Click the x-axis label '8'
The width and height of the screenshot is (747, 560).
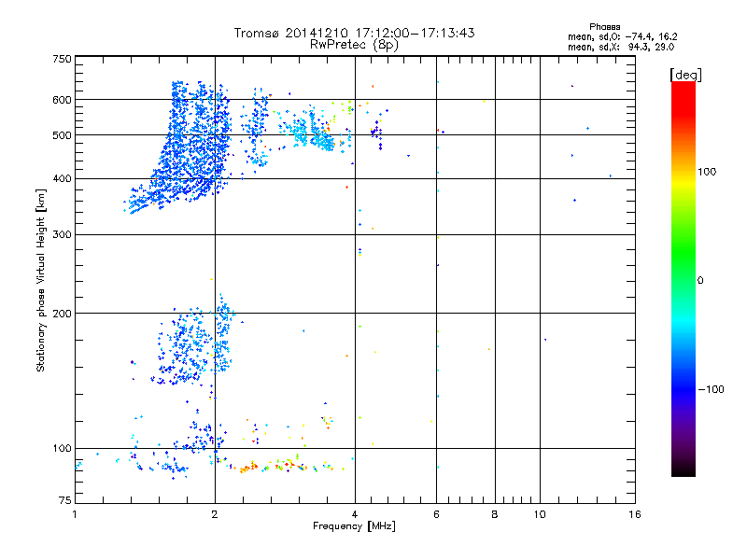[x=495, y=514]
